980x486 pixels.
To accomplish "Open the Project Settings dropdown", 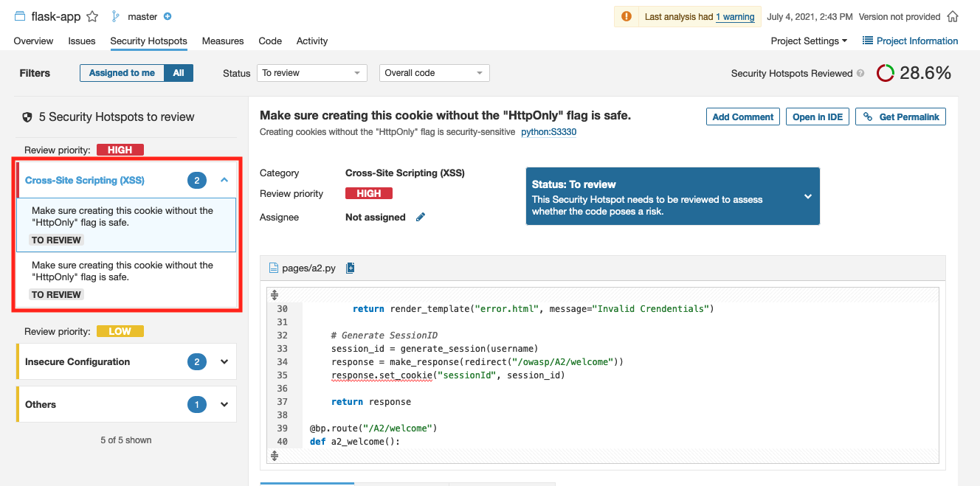I will pos(809,41).
